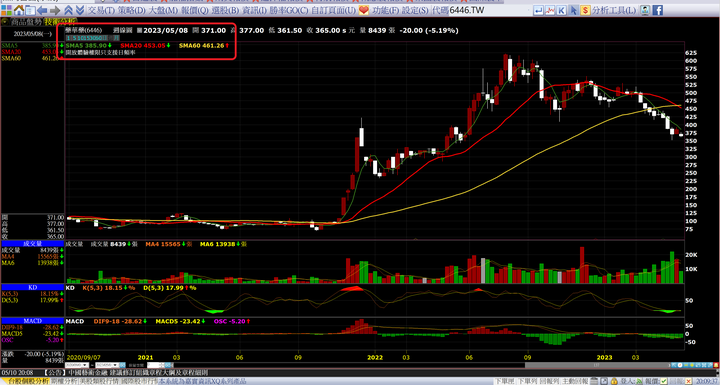
Task: Click the green check quote status icon
Action: 664,381
